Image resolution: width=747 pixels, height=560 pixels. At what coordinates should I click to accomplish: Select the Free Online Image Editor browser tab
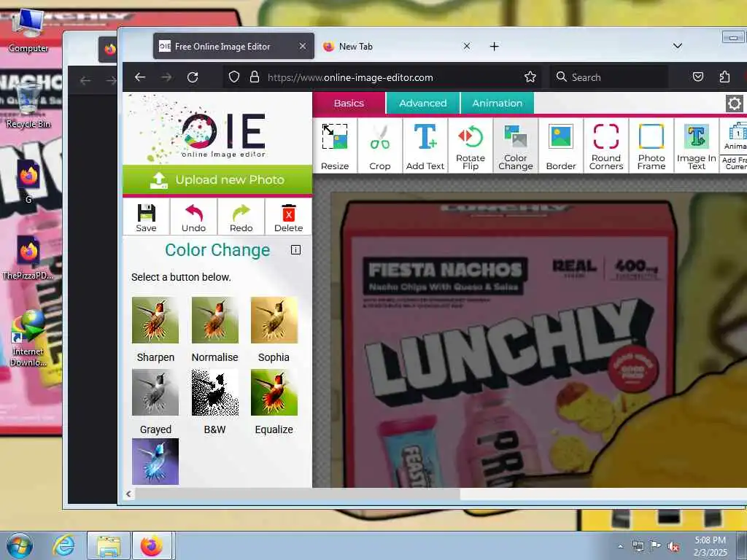point(233,46)
